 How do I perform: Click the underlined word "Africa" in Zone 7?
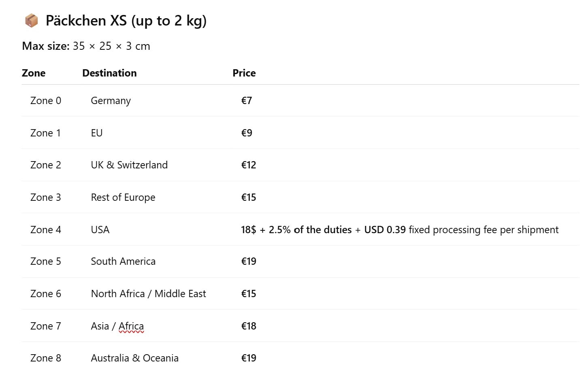pyautogui.click(x=131, y=326)
